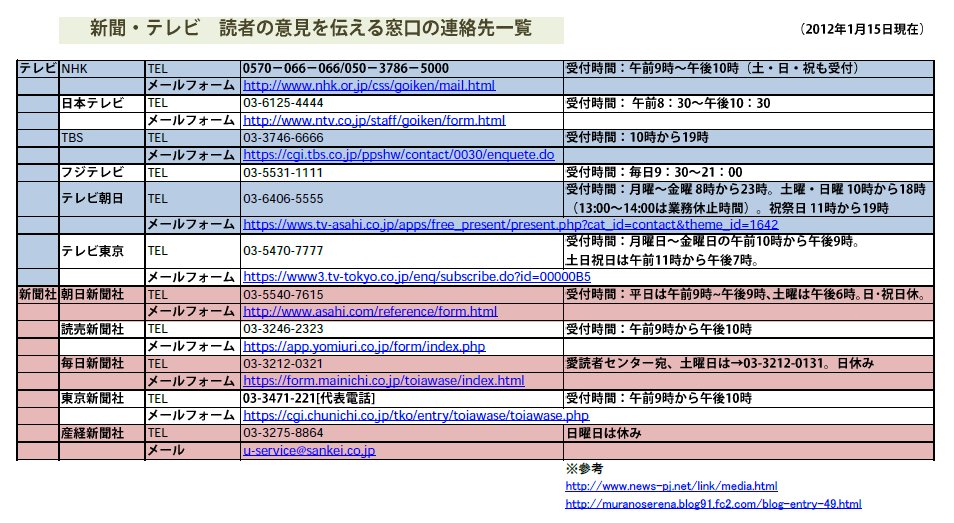Open the form.mainichi.co.jp toiawase link
The width and height of the screenshot is (954, 523).
click(383, 381)
